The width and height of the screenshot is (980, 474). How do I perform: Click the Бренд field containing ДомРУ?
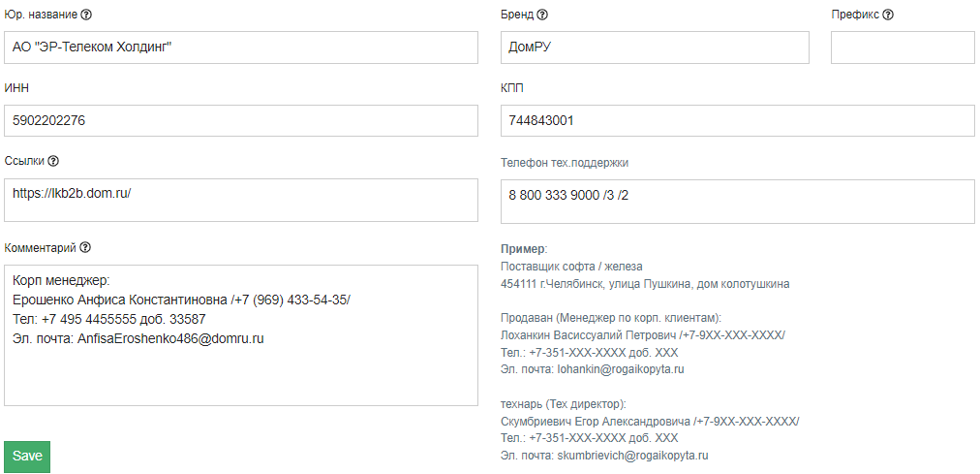655,47
